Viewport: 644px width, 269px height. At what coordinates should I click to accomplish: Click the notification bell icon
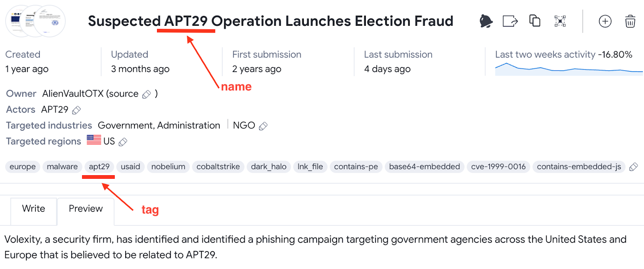[486, 21]
